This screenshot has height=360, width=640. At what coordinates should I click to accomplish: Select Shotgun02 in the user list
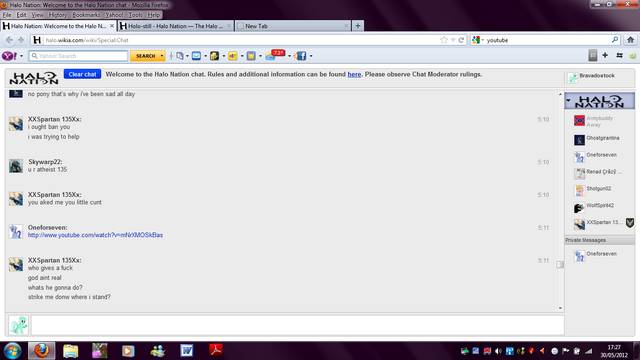click(600, 189)
